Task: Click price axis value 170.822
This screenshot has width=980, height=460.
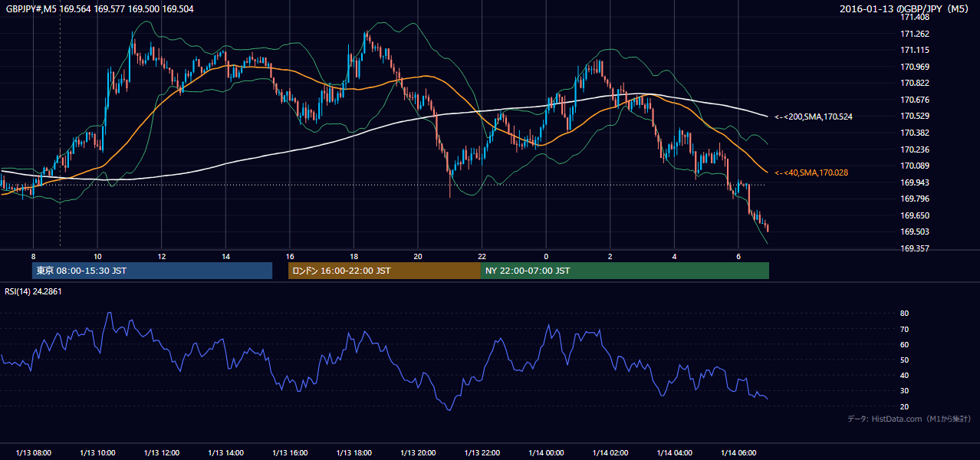Action: [915, 83]
